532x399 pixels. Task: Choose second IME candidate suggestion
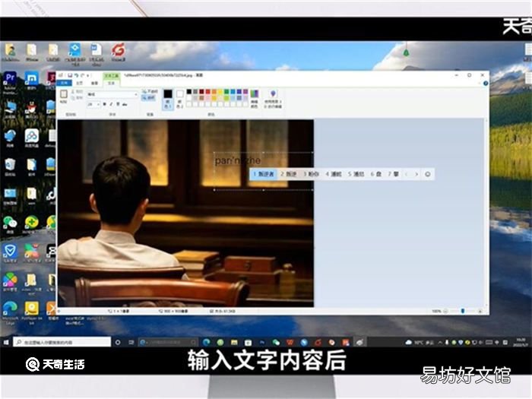288,174
